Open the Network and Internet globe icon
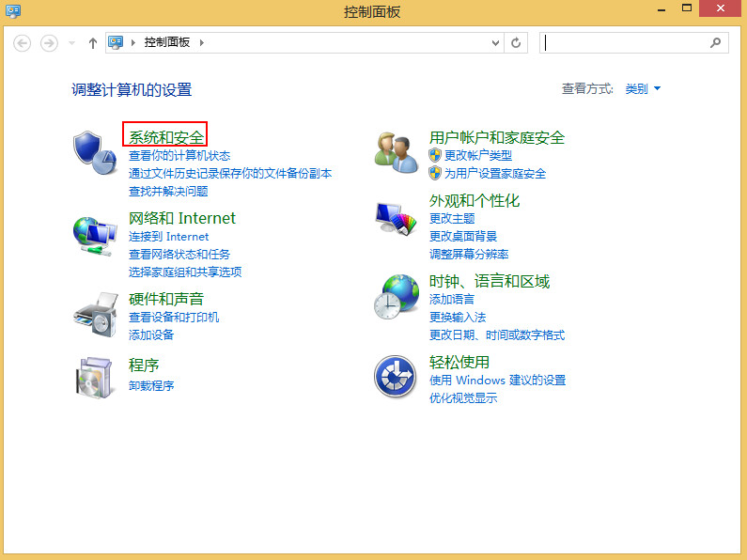 (94, 234)
